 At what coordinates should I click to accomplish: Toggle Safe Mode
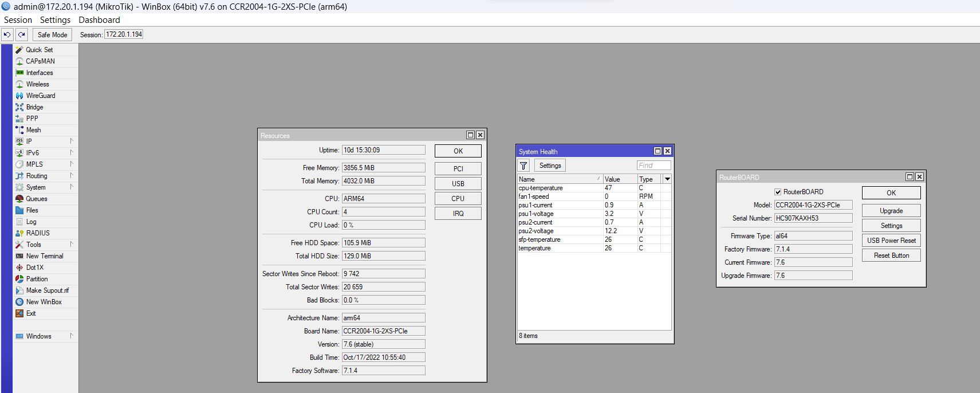tap(52, 35)
